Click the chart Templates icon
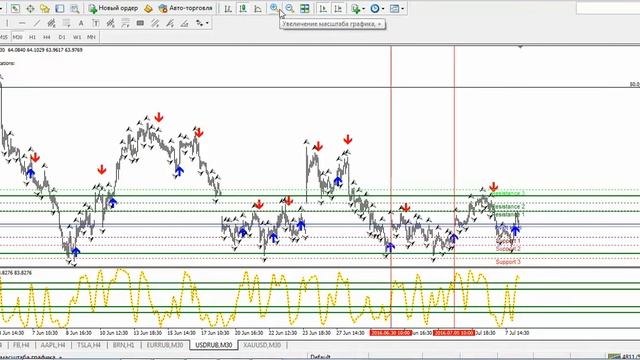 [394, 8]
